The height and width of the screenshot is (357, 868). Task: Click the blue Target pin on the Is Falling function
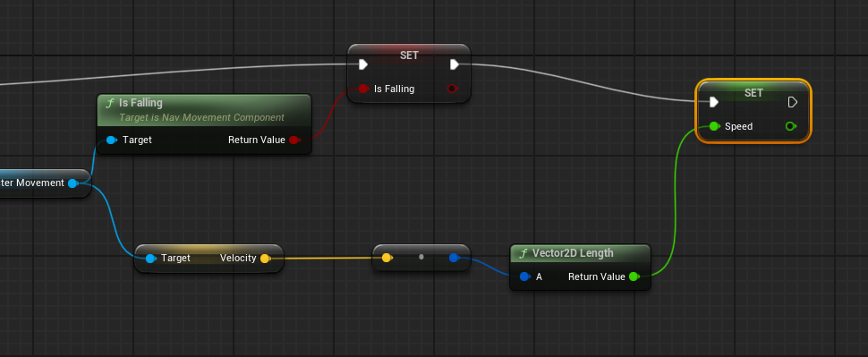coord(111,140)
